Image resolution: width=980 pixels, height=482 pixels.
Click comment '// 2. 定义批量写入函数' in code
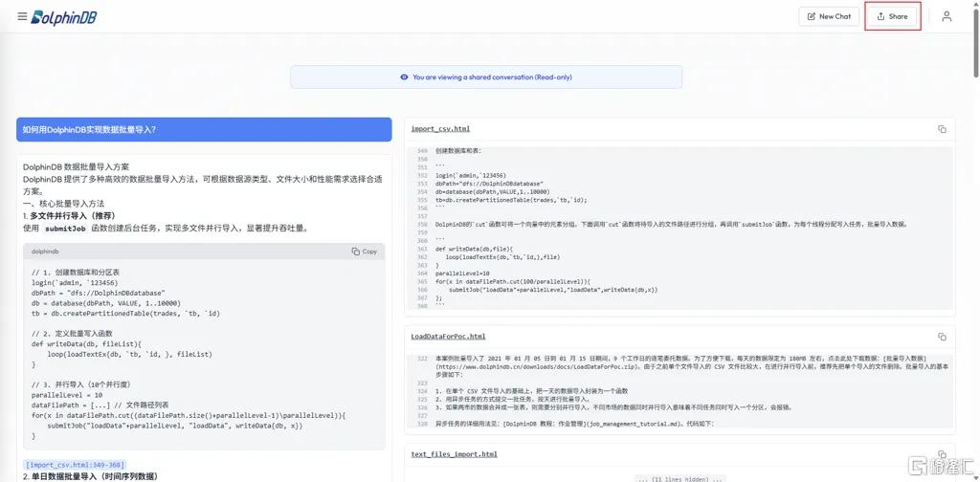(x=72, y=334)
